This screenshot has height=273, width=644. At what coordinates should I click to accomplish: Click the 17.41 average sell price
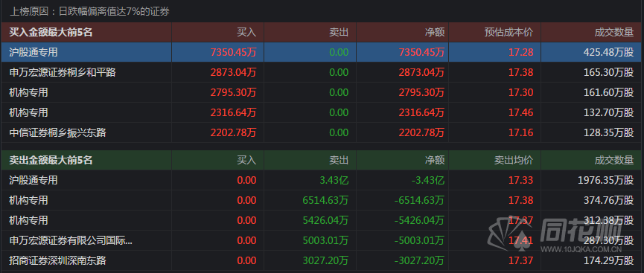[x=521, y=240]
